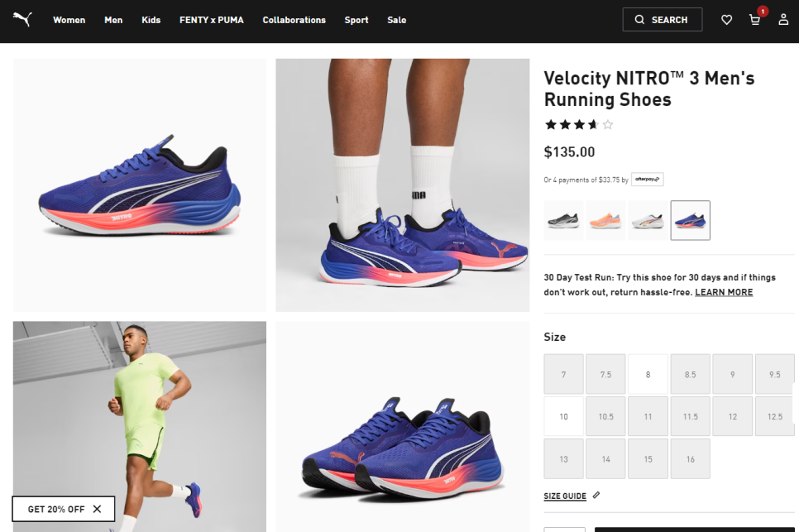Image resolution: width=799 pixels, height=532 pixels.
Task: Select the black shoe color swatch
Action: tap(563, 220)
